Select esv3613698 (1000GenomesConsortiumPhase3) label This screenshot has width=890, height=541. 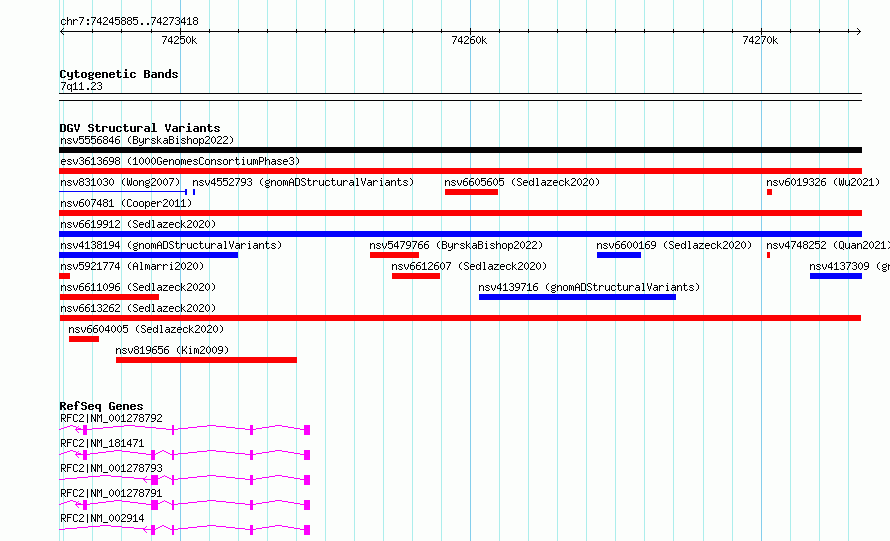(x=180, y=161)
